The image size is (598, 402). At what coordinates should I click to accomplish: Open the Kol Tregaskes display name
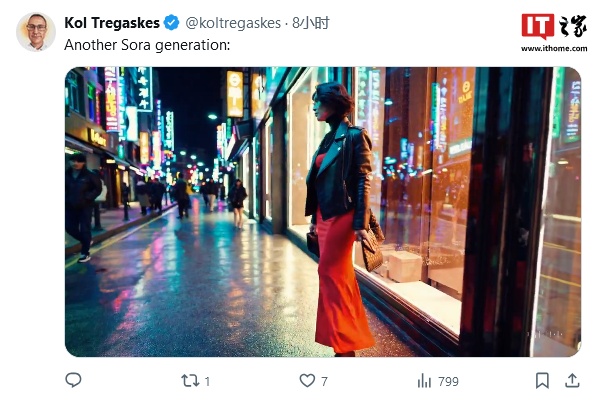pos(112,23)
